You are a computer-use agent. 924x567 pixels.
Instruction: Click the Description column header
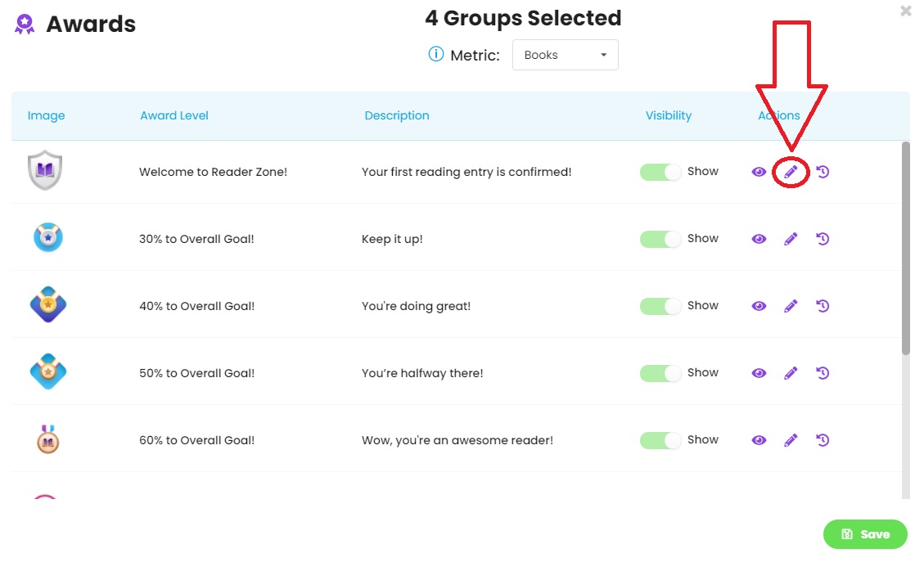click(397, 115)
